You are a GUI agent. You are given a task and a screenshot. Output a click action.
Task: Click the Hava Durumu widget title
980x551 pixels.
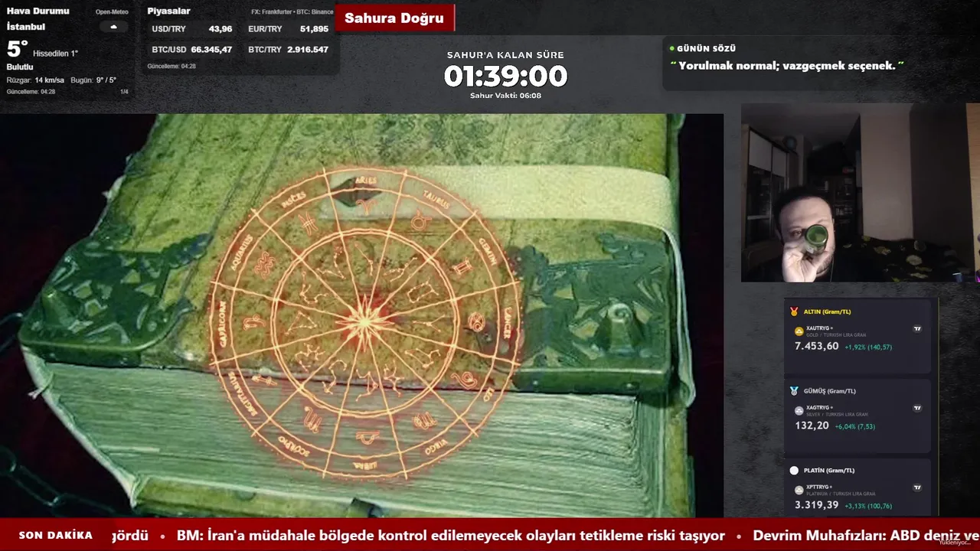coord(38,11)
